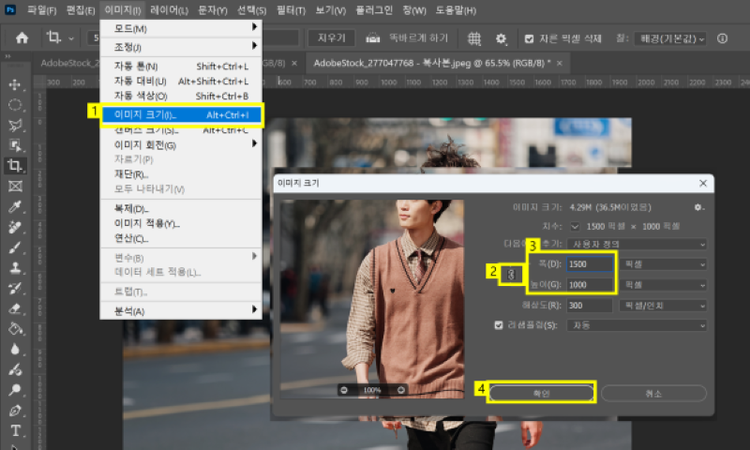Select the Eraser tool

point(15,308)
